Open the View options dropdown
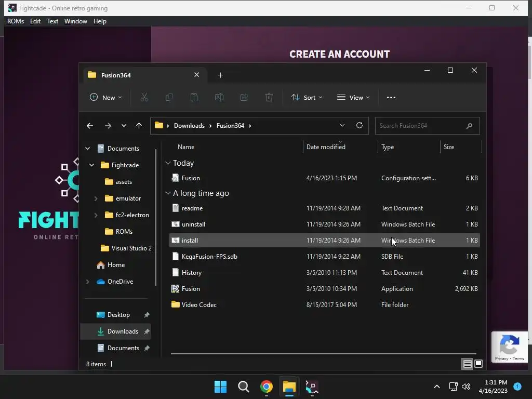The image size is (532, 399). (x=353, y=97)
